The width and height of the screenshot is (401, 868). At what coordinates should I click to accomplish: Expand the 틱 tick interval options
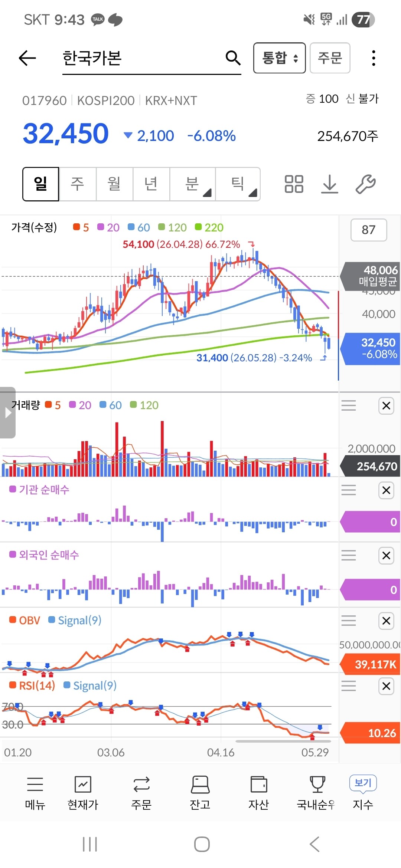click(x=238, y=184)
